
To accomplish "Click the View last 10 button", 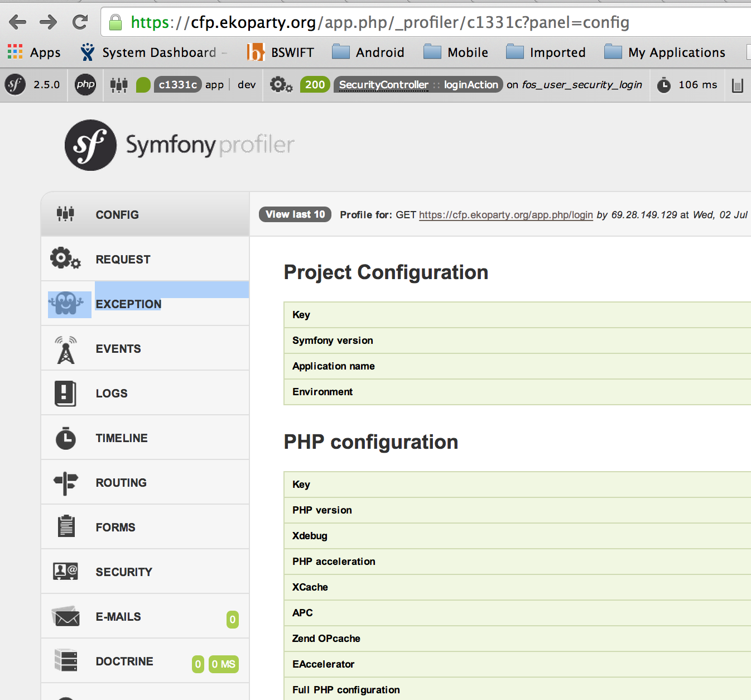I will pyautogui.click(x=295, y=214).
